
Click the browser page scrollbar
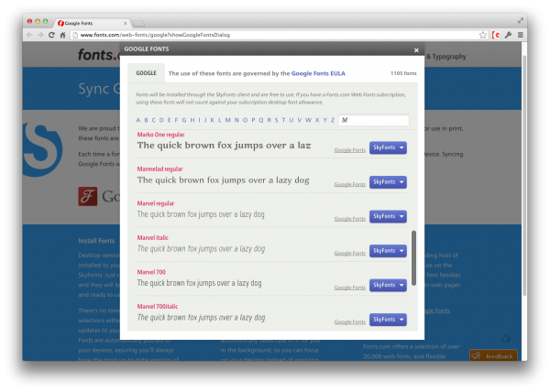[x=524, y=175]
